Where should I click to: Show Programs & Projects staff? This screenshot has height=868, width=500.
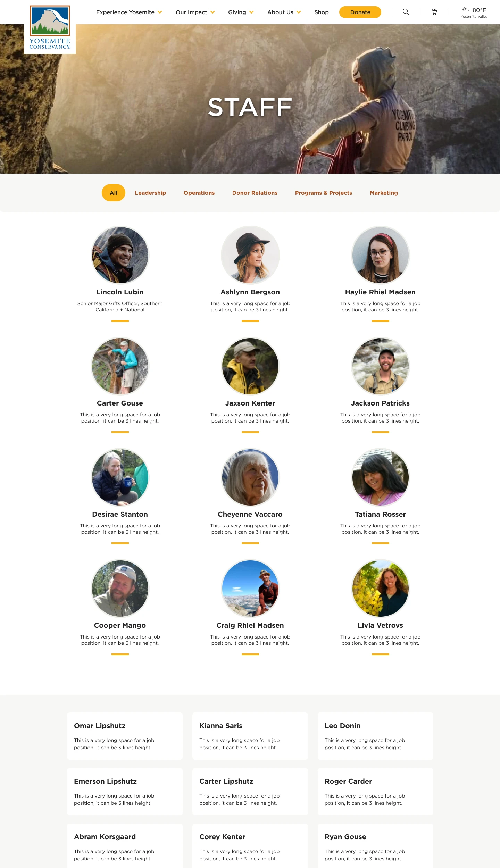[324, 193]
